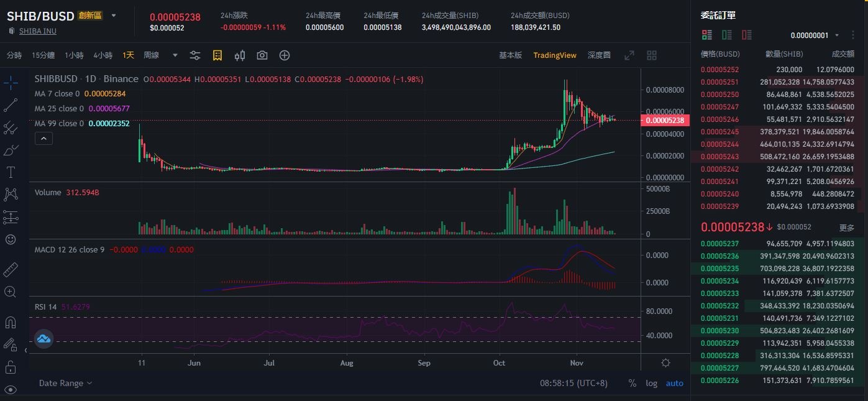Click the MA 25 close indicator label

(x=59, y=109)
